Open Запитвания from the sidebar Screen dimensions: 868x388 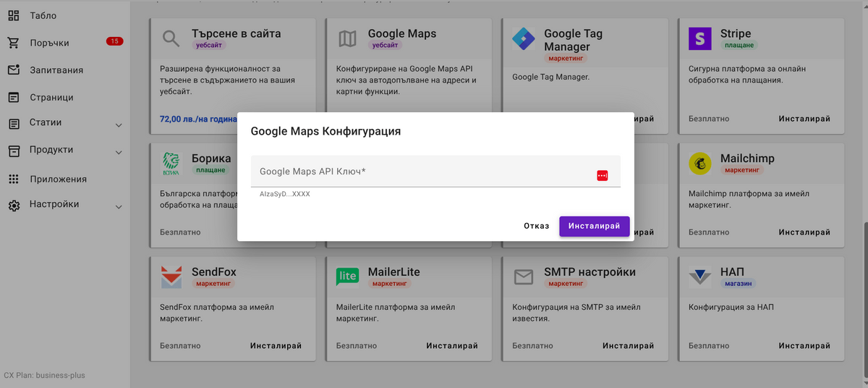pos(56,70)
